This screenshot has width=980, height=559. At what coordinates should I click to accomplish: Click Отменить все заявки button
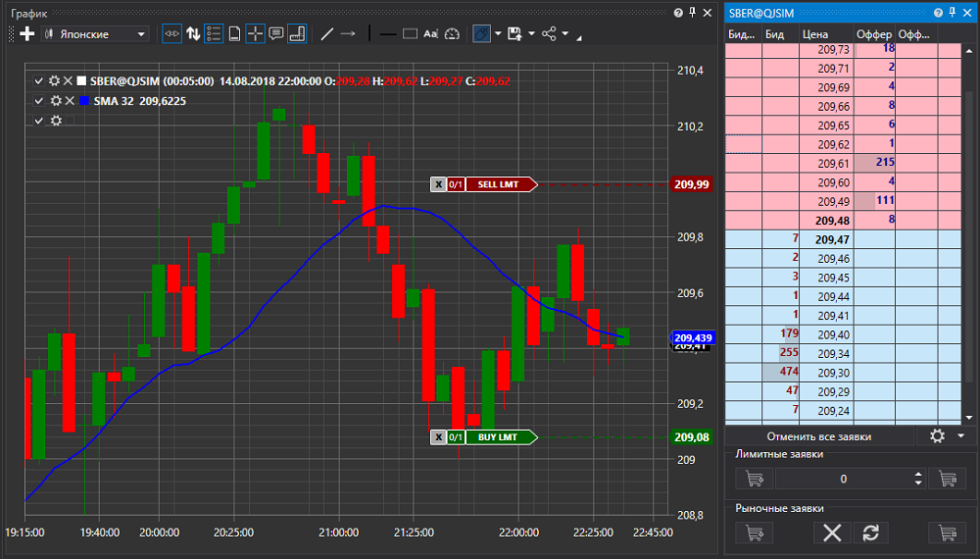point(818,436)
